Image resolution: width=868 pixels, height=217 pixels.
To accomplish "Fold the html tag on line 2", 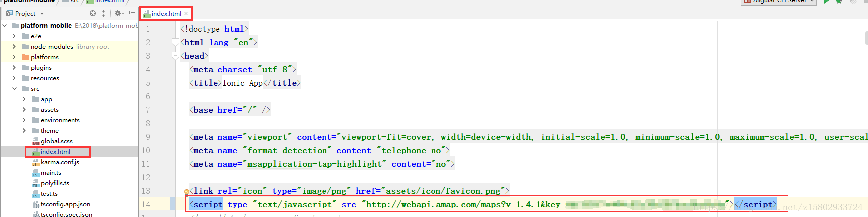I will click(x=175, y=42).
